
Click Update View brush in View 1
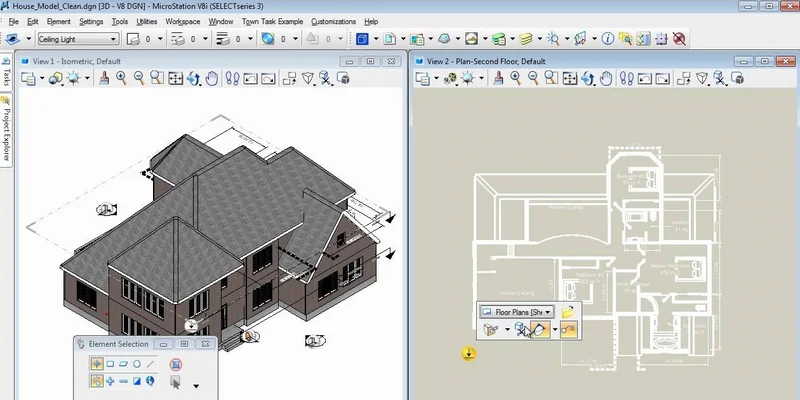[104, 79]
